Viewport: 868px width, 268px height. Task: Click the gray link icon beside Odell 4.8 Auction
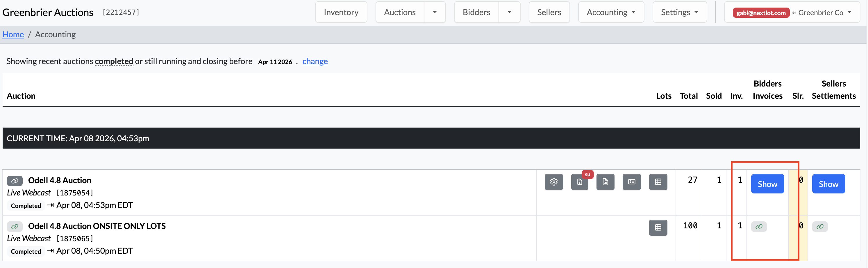15,181
